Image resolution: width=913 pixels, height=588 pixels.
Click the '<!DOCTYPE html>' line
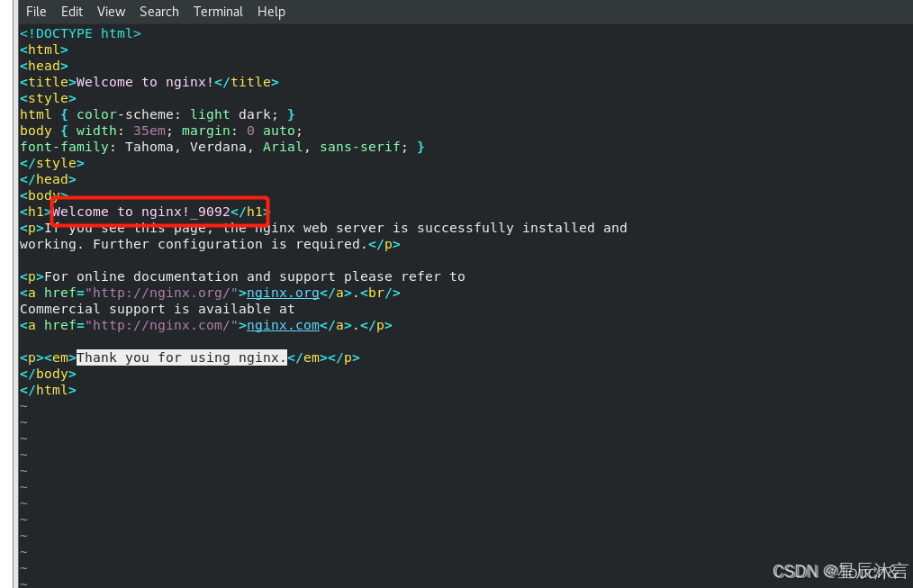point(80,33)
